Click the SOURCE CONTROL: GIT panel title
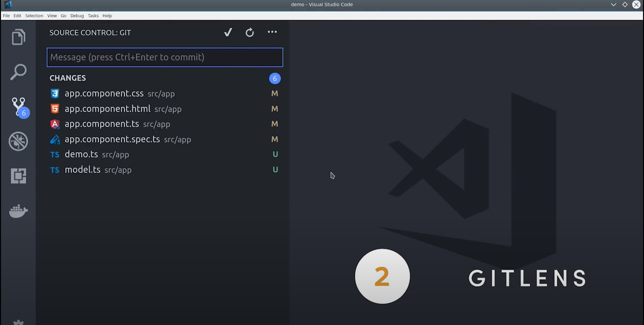The image size is (644, 325). (90, 32)
